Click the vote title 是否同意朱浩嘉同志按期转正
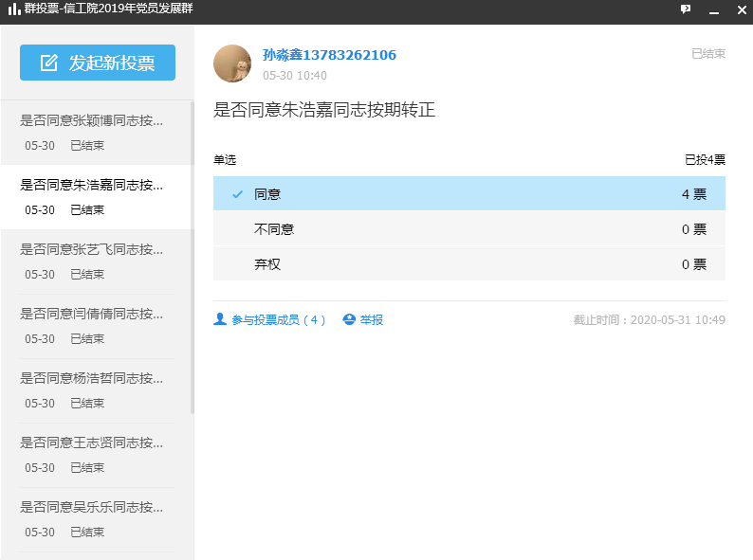This screenshot has width=753, height=560. [x=324, y=110]
